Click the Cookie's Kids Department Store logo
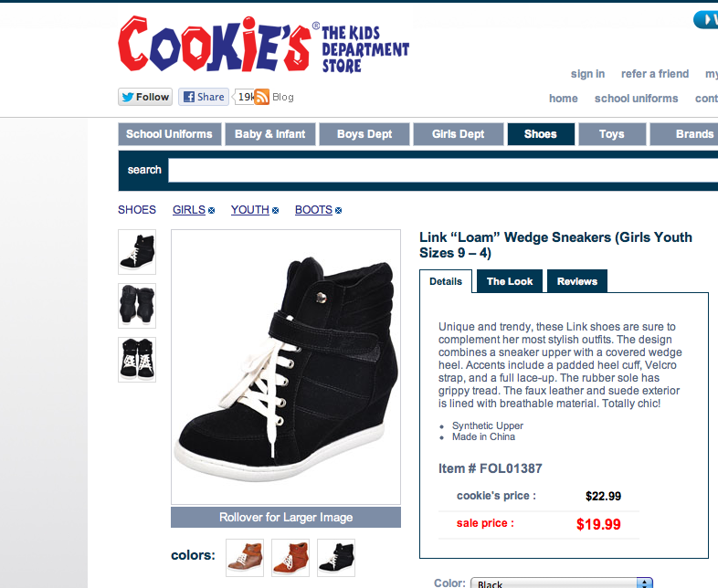The width and height of the screenshot is (718, 588). click(x=263, y=45)
